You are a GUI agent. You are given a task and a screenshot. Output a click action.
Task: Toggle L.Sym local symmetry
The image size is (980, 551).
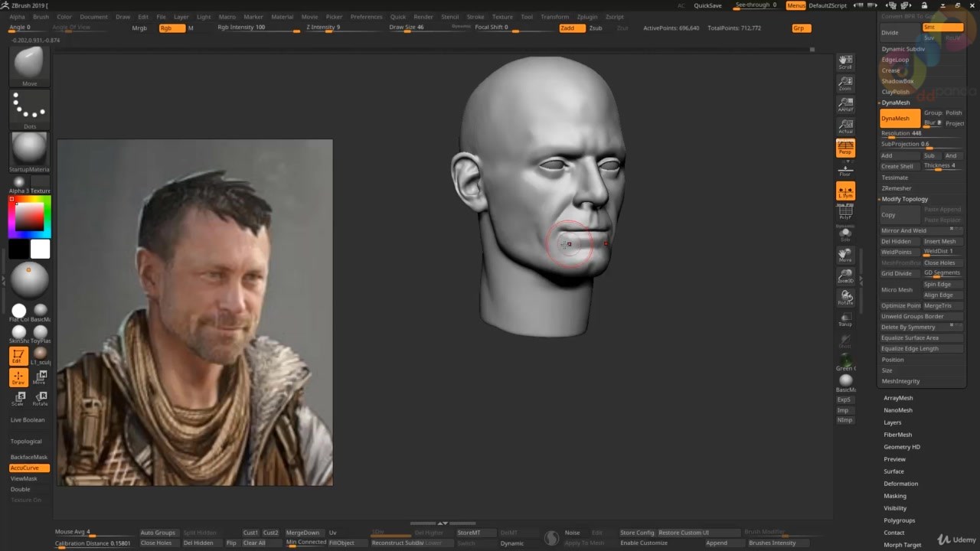(x=845, y=191)
